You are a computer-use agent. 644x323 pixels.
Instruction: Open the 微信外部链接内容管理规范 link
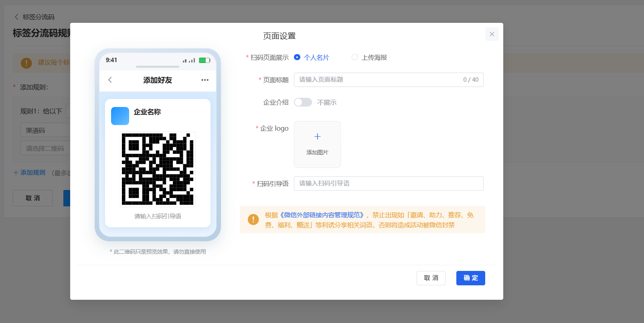coord(321,215)
